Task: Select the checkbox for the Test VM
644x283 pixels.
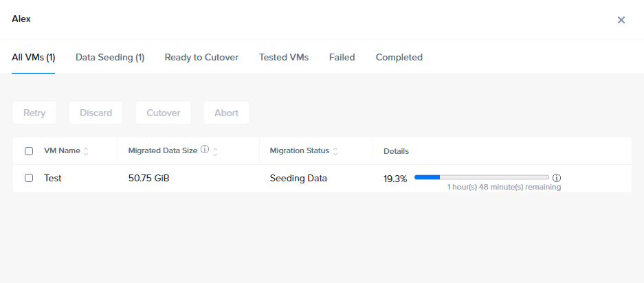Action: tap(29, 178)
